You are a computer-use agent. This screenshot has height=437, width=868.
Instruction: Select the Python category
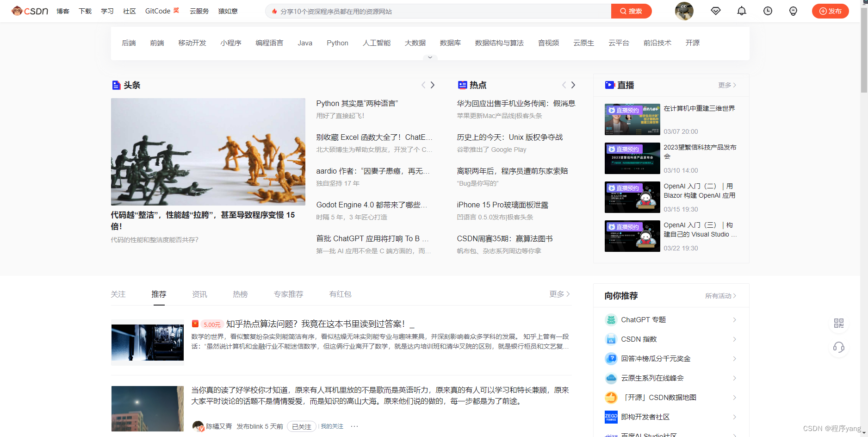(x=337, y=43)
